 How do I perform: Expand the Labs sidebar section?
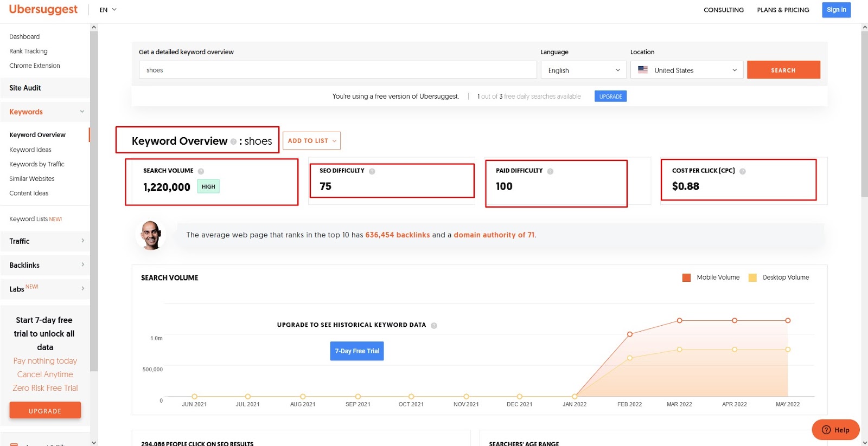45,289
